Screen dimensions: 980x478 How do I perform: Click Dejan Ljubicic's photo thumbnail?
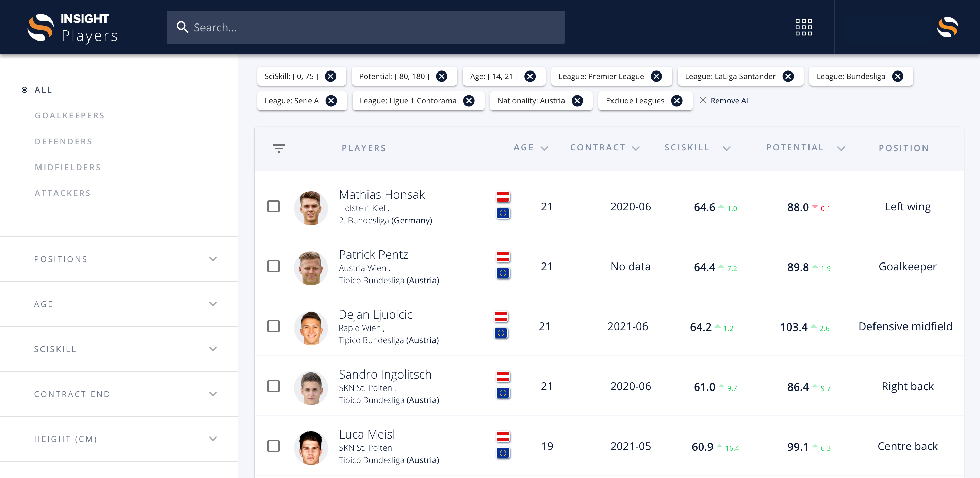311,328
